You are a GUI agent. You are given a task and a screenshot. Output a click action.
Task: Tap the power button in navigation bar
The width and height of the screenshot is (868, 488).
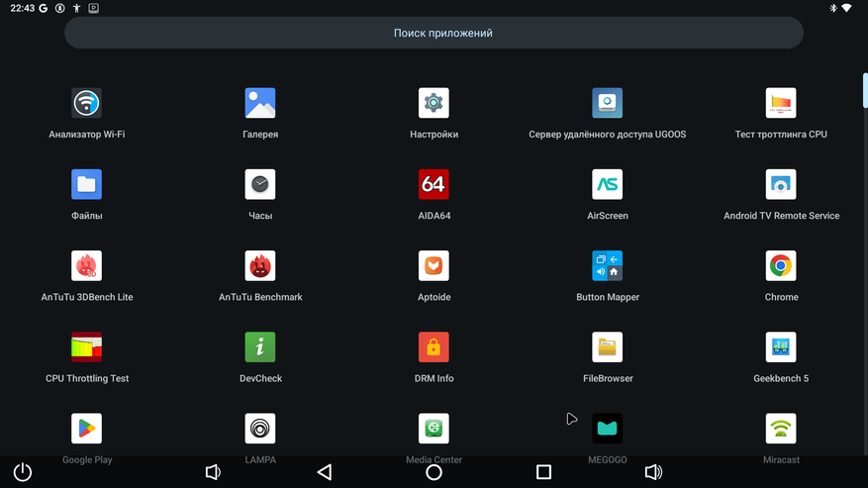coord(23,472)
